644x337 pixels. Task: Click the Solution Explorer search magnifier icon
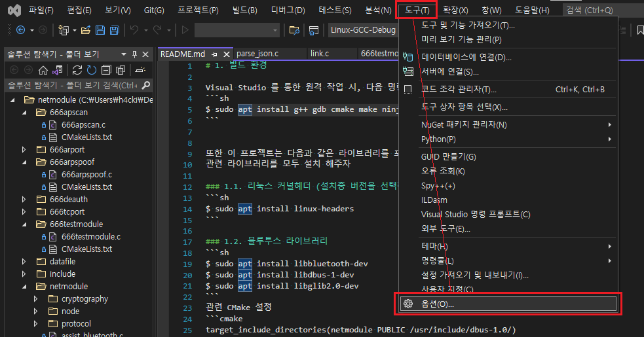[146, 85]
